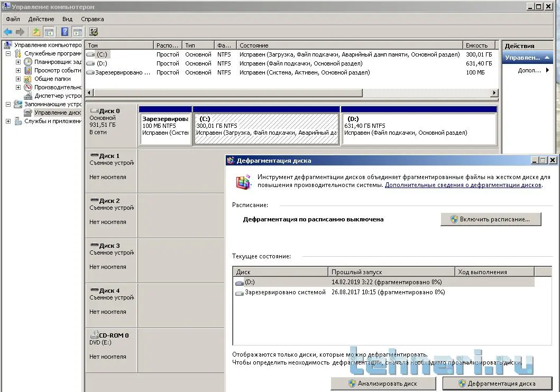Expand Просмотр событий node
Viewport: 560px width, 392px height.
point(18,71)
